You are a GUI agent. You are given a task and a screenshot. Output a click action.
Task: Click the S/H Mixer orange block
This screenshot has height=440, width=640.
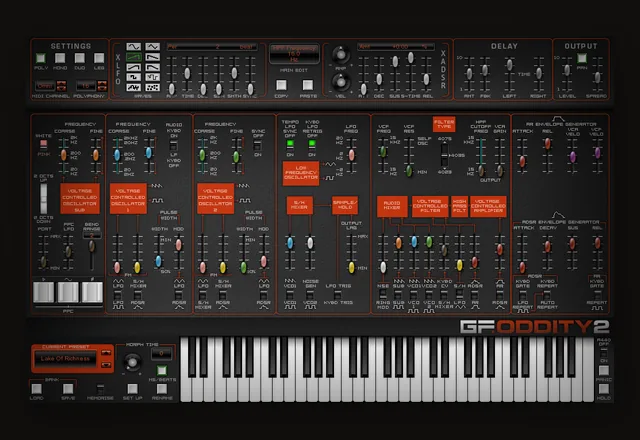click(300, 205)
